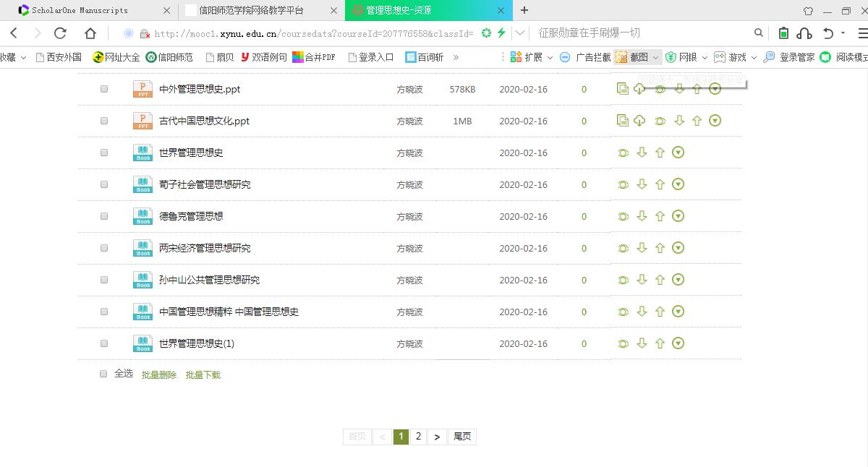Expand the bookmarks bar overflow chevron
The height and width of the screenshot is (467, 868).
(x=456, y=56)
